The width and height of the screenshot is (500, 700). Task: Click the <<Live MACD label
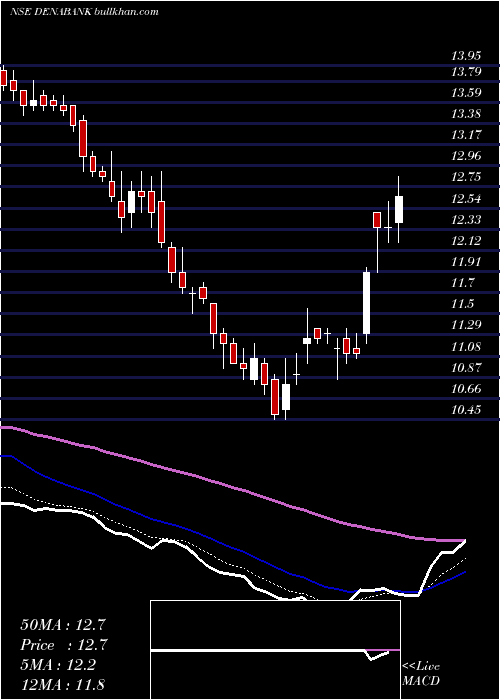tap(421, 674)
